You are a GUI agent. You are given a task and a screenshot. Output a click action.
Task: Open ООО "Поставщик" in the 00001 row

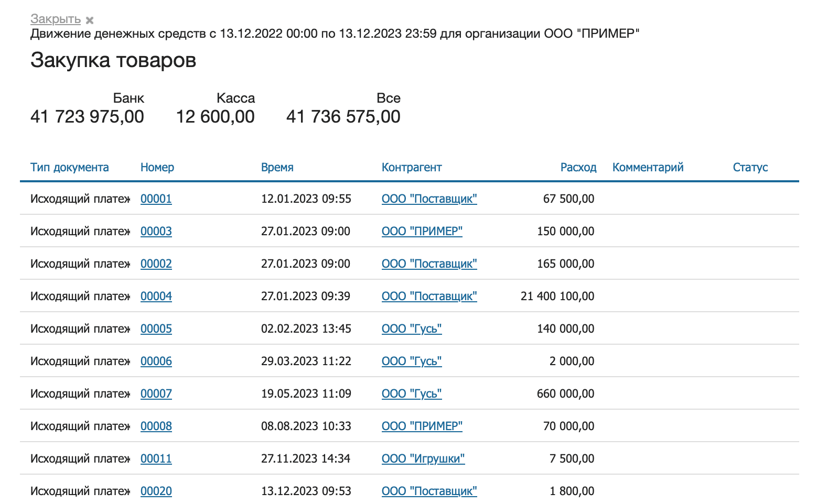[x=429, y=199]
